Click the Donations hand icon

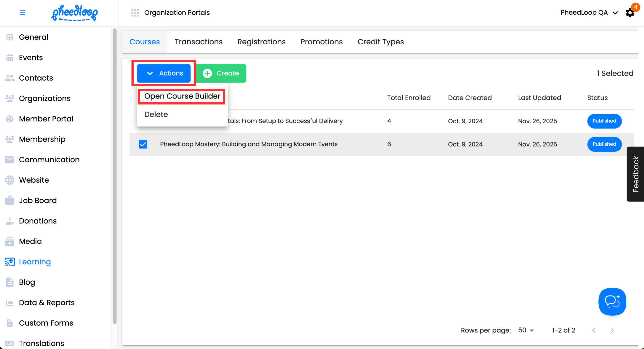[x=10, y=221]
